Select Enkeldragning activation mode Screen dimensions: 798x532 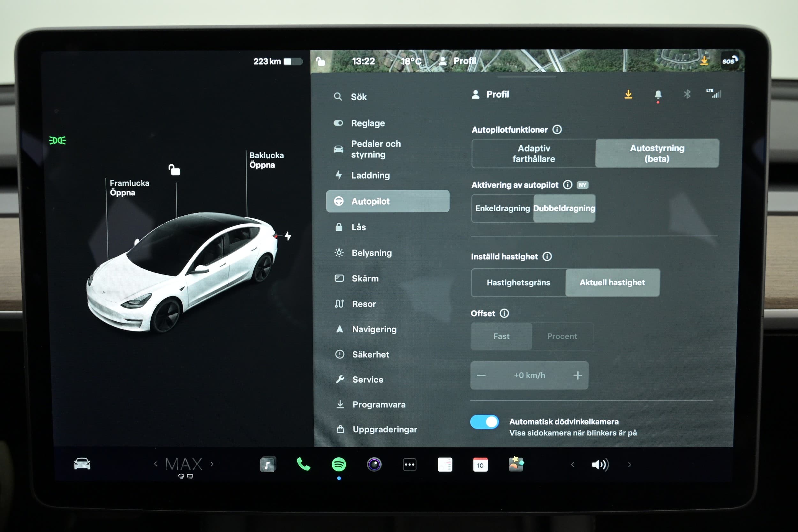[502, 208]
